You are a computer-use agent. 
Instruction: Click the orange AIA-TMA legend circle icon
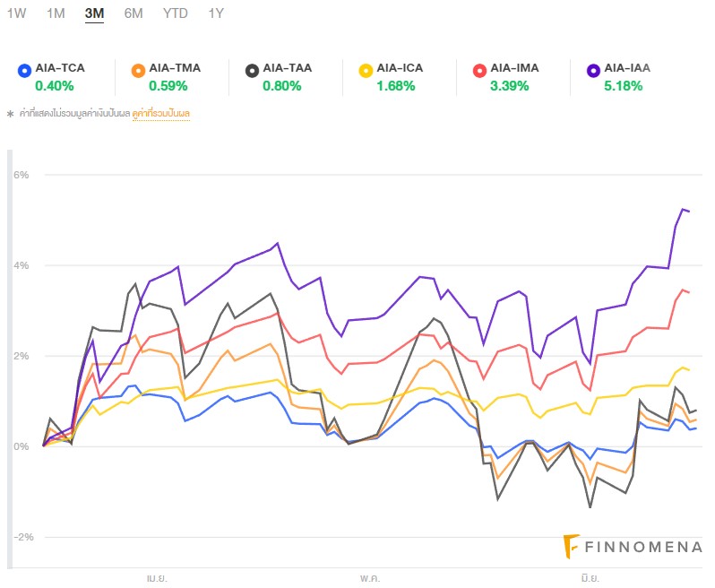pyautogui.click(x=138, y=69)
